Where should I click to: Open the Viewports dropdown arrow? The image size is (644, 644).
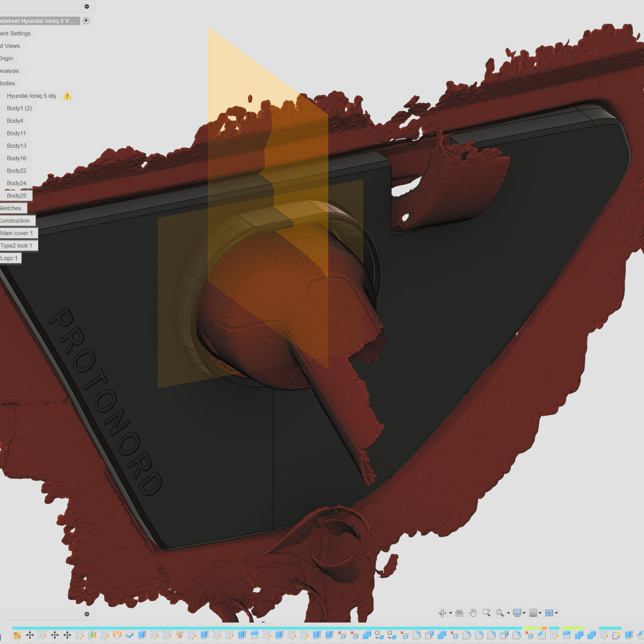pyautogui.click(x=556, y=613)
